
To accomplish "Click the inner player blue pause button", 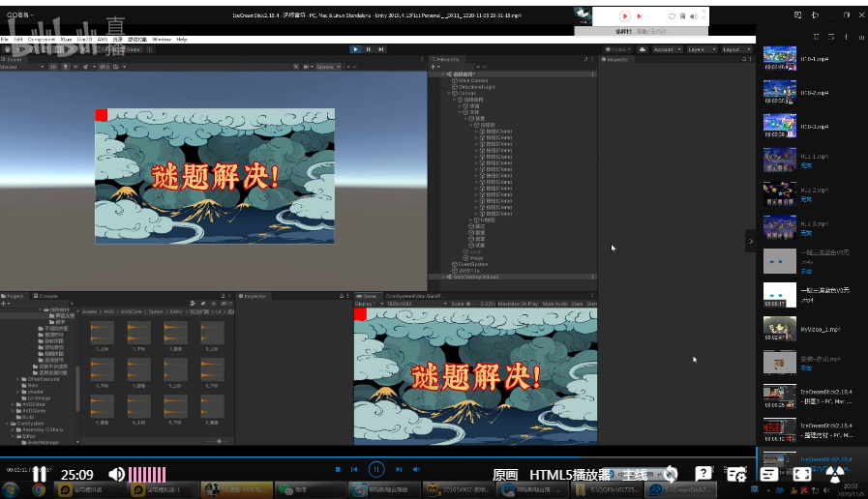I will (376, 469).
